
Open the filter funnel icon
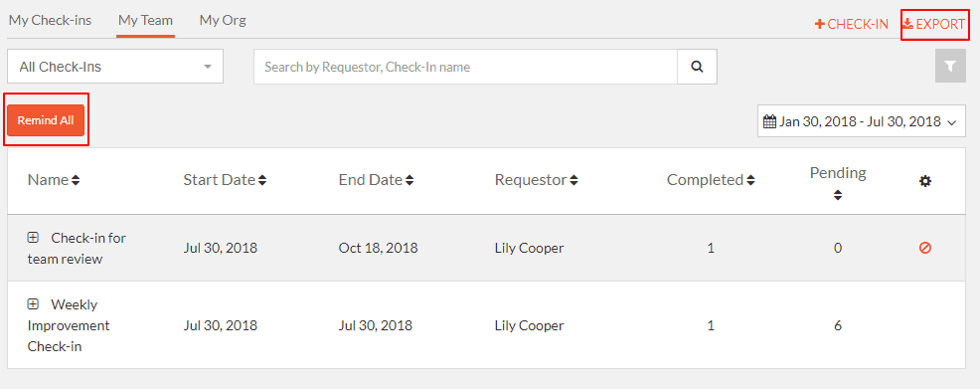coord(950,67)
